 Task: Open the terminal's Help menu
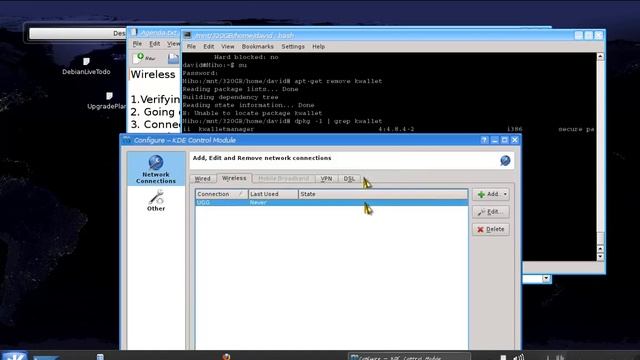[318, 47]
